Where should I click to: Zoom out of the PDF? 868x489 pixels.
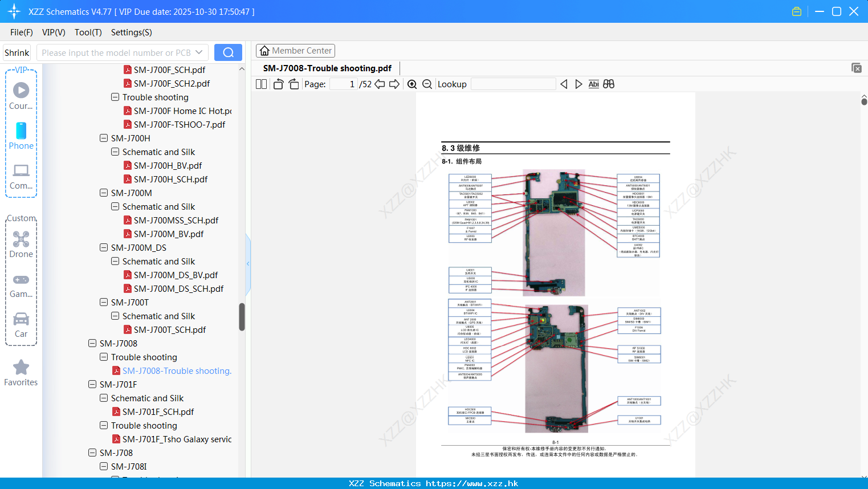(427, 84)
